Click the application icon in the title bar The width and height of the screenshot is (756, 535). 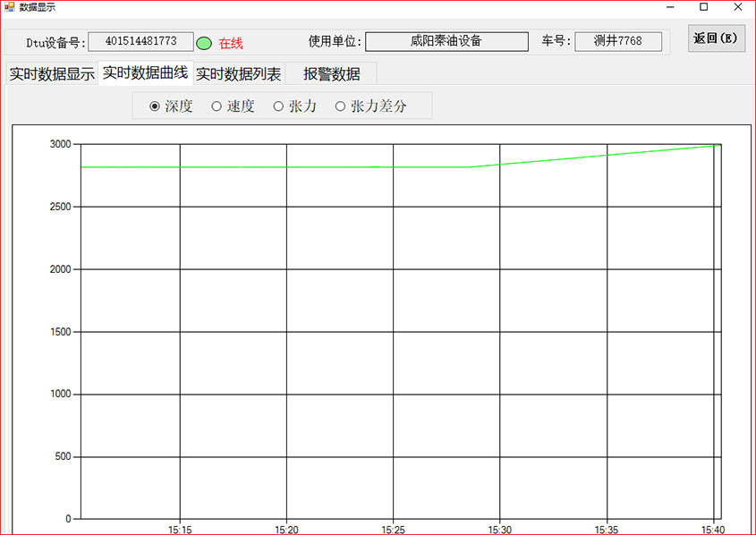coord(8,7)
